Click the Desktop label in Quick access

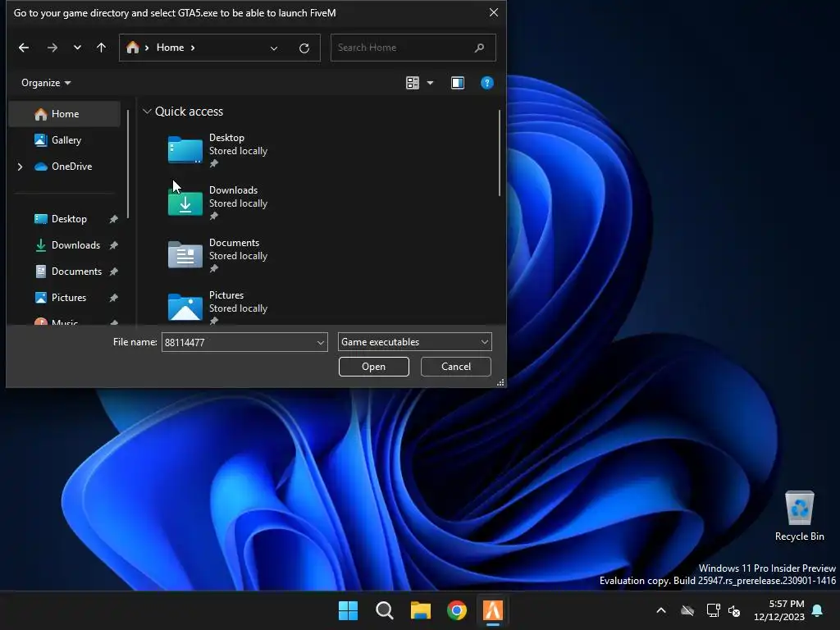(226, 138)
